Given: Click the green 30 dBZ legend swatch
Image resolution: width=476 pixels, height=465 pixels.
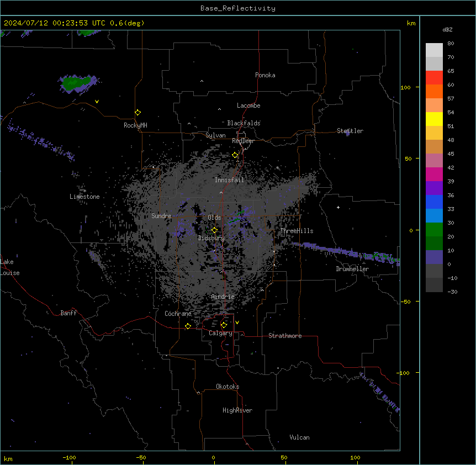Looking at the screenshot, I should [434, 230].
